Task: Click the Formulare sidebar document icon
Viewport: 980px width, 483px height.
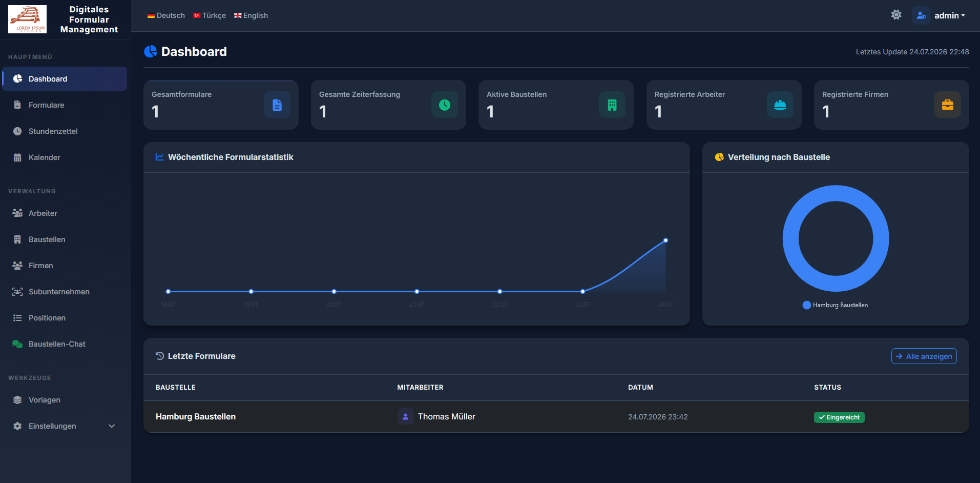Action: pos(17,105)
